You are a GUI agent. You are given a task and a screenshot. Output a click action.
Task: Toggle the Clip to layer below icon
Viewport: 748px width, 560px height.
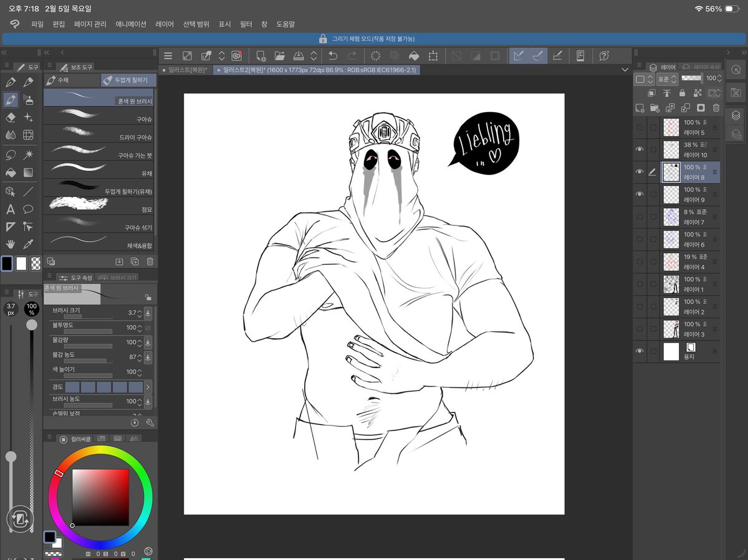652,93
